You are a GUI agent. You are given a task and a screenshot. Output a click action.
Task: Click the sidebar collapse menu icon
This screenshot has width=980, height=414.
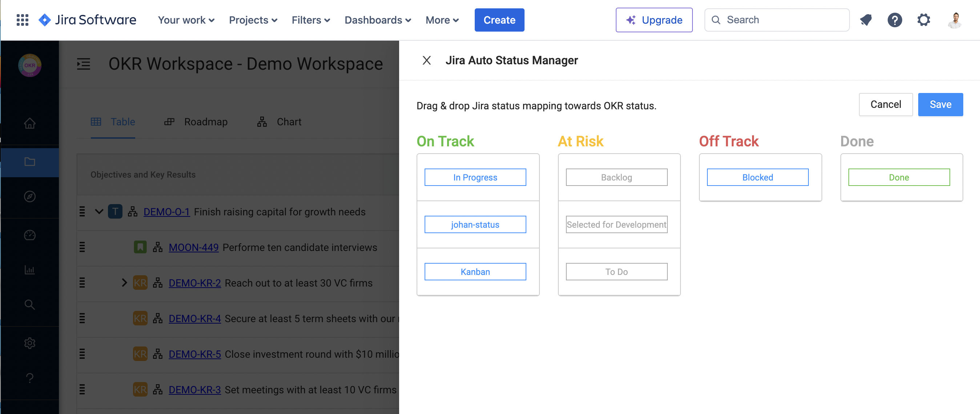[83, 64]
